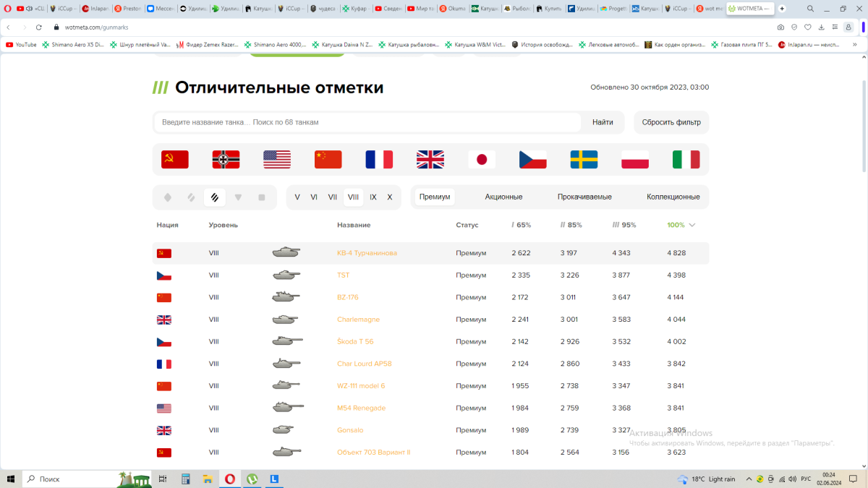
Task: Open the КВ-4 Турчанинова tank link
Action: (367, 253)
